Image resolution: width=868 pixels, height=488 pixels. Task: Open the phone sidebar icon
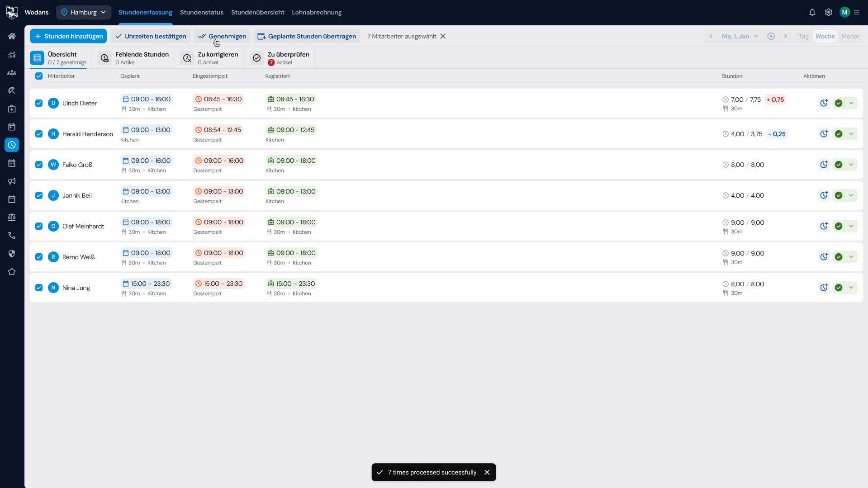click(x=12, y=235)
